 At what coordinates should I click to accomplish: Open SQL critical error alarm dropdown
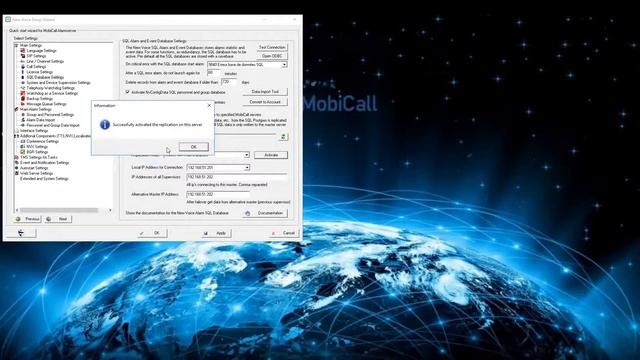[x=284, y=64]
